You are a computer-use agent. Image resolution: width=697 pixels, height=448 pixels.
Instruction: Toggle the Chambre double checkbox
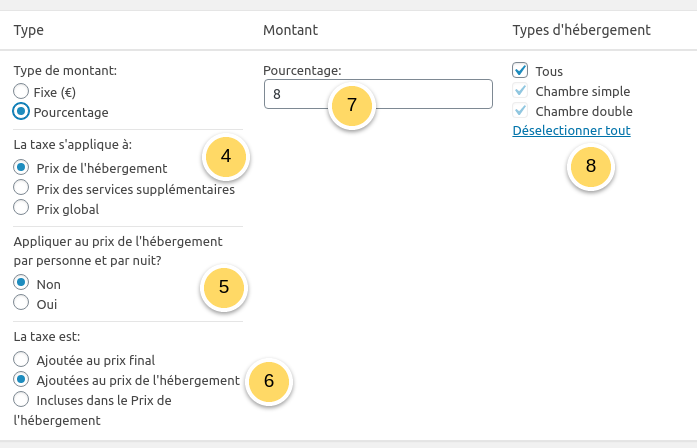coord(520,111)
